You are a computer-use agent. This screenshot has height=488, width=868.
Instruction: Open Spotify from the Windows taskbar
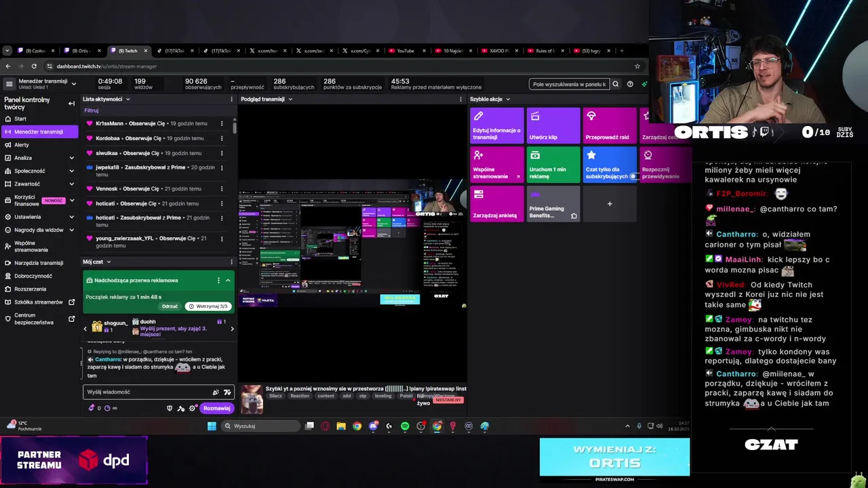click(x=405, y=426)
